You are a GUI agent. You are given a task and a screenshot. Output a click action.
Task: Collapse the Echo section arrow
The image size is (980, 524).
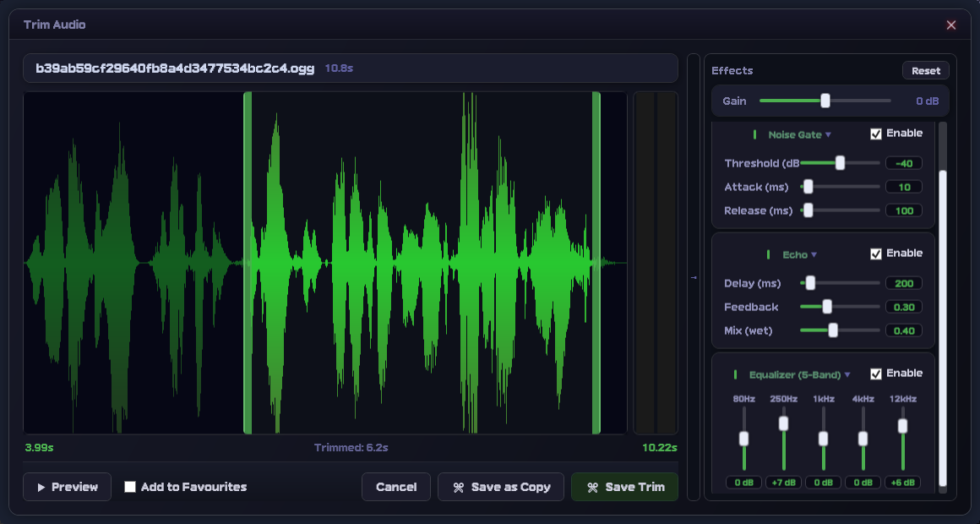[814, 255]
